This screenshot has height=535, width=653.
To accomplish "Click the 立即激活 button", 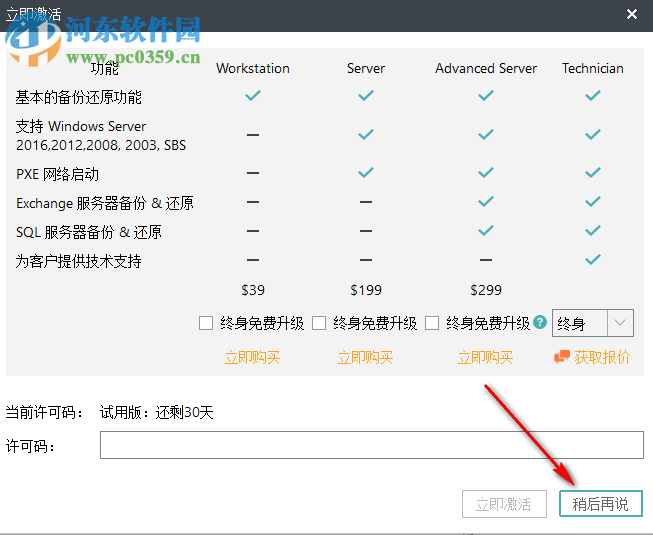I will click(504, 504).
